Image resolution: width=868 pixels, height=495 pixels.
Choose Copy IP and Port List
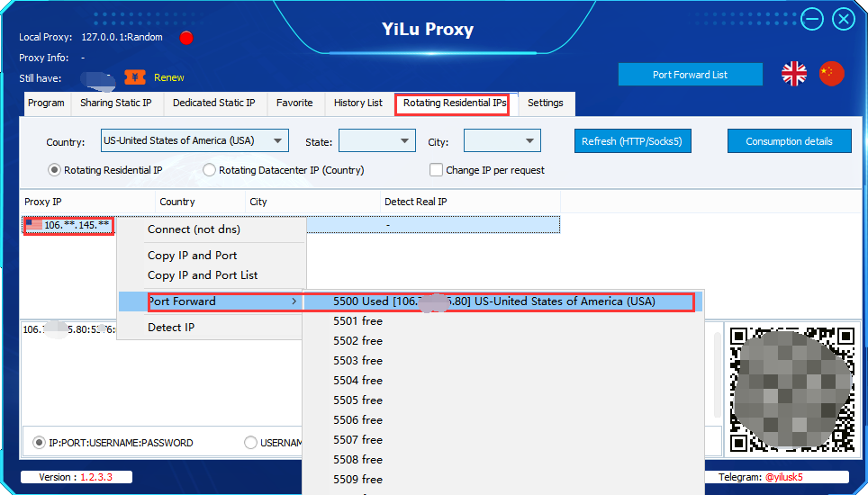pos(212,275)
